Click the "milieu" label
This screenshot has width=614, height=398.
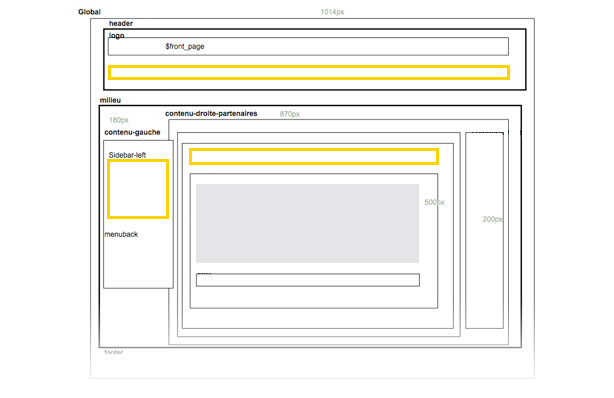[110, 100]
